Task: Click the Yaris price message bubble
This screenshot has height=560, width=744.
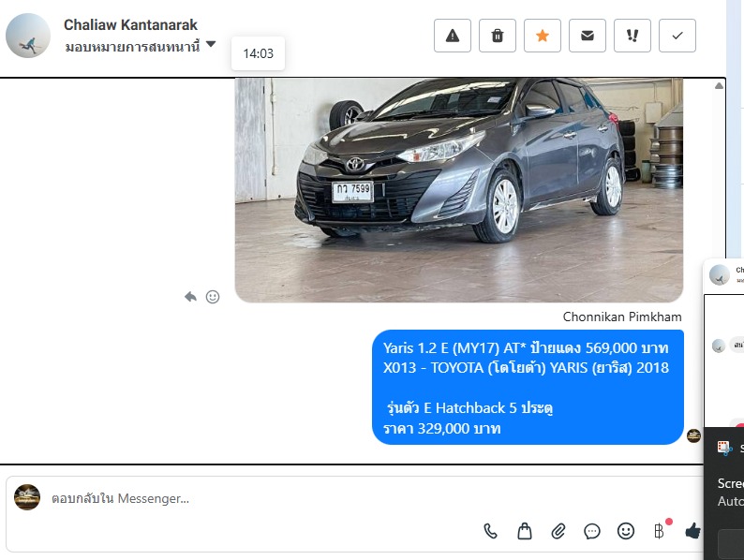Action: (528, 388)
